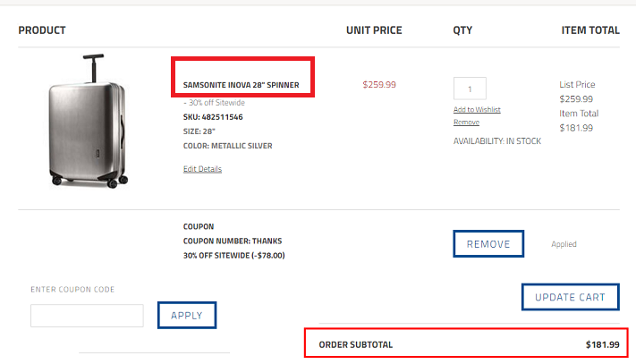Open the Samsonite Inova 28" Spinner product link
Image resolution: width=636 pixels, height=364 pixels.
point(242,86)
